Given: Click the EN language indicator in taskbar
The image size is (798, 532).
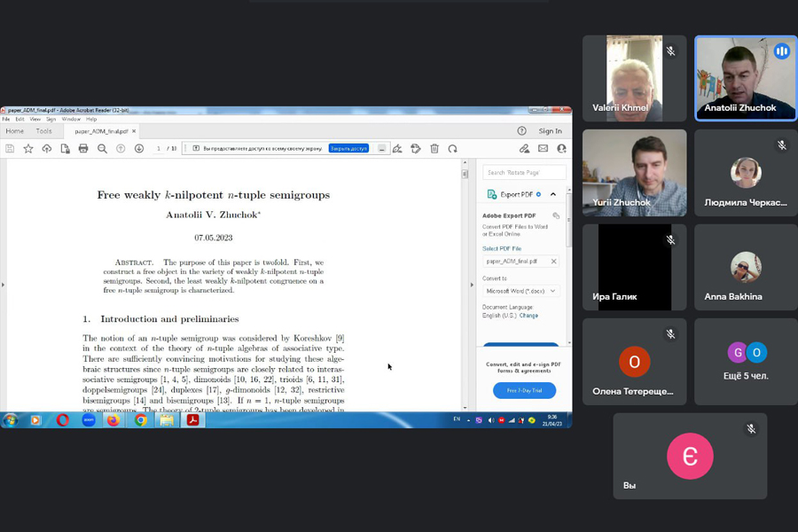Looking at the screenshot, I should [457, 419].
